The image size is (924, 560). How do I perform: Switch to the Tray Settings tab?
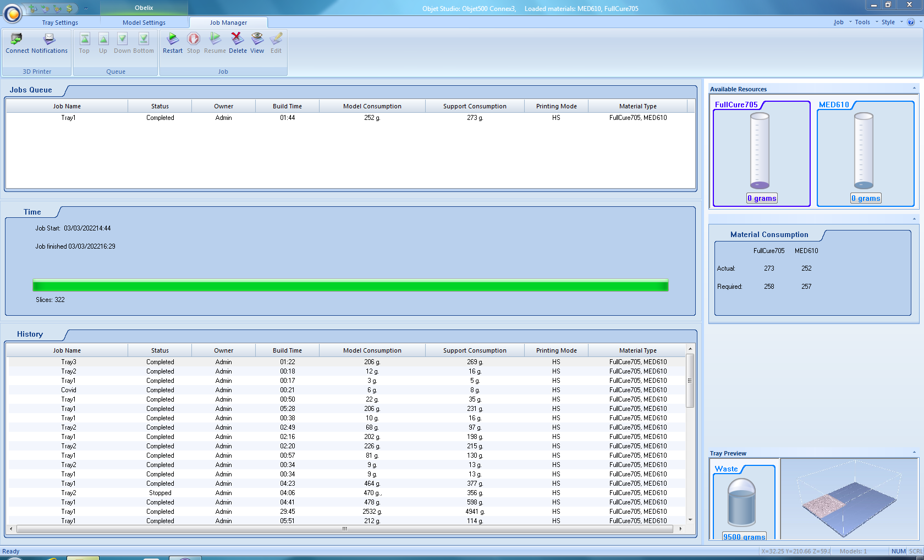[60, 23]
